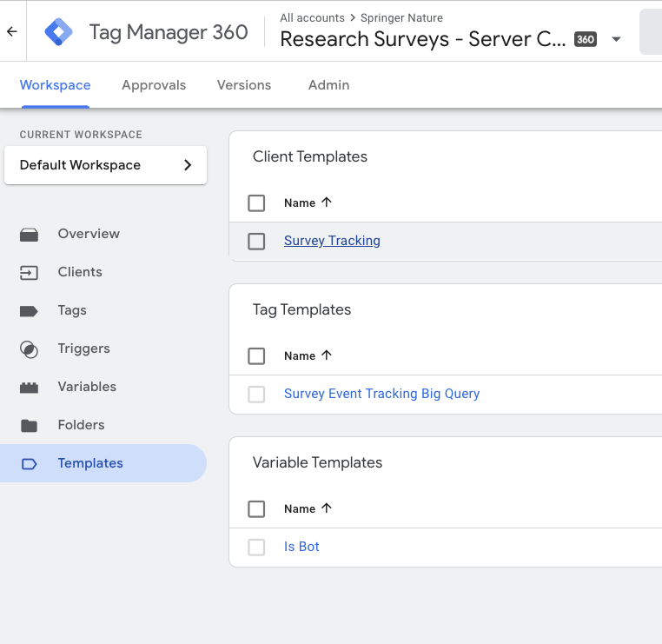Click the Clients arrow-box icon
The width and height of the screenshot is (662, 644).
click(29, 273)
